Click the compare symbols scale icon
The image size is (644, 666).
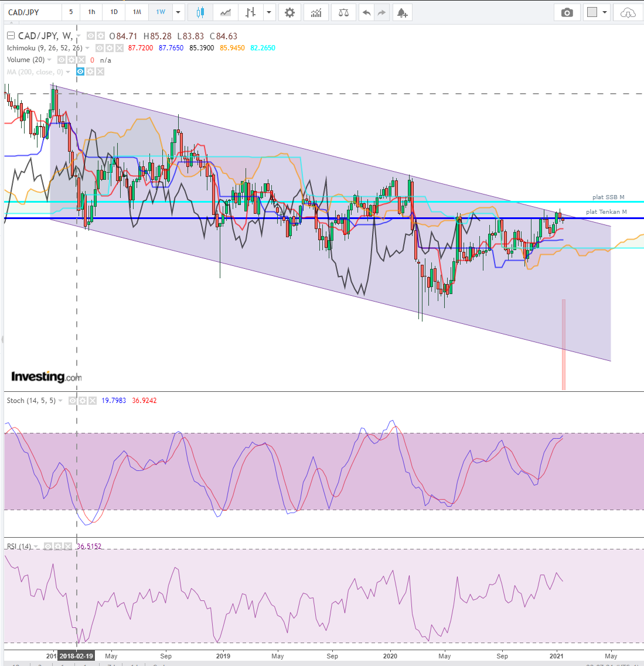343,12
